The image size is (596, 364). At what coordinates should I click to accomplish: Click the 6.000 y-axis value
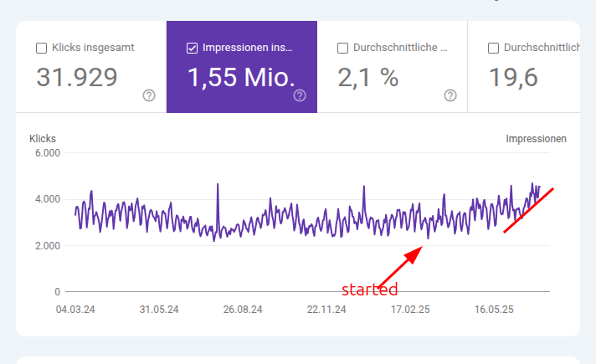(48, 153)
